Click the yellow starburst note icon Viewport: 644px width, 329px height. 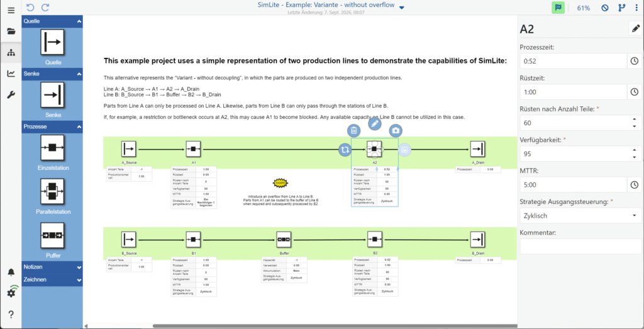coord(280,182)
